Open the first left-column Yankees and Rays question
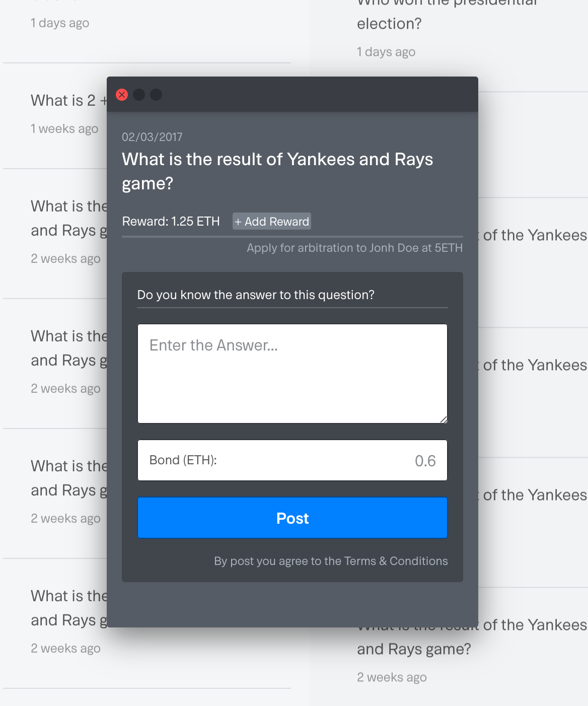Viewport: 588px width, 706px height. pyautogui.click(x=69, y=218)
